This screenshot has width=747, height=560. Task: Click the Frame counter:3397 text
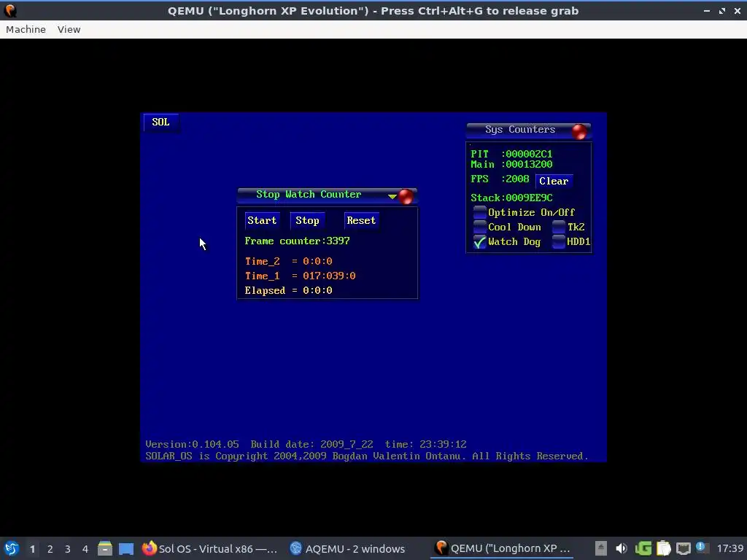point(298,241)
